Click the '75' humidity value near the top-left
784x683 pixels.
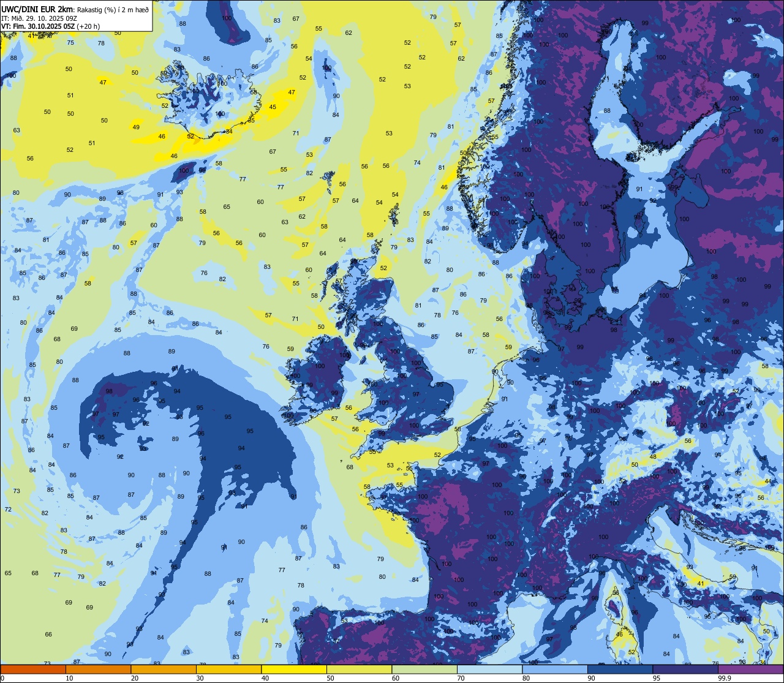tap(70, 42)
